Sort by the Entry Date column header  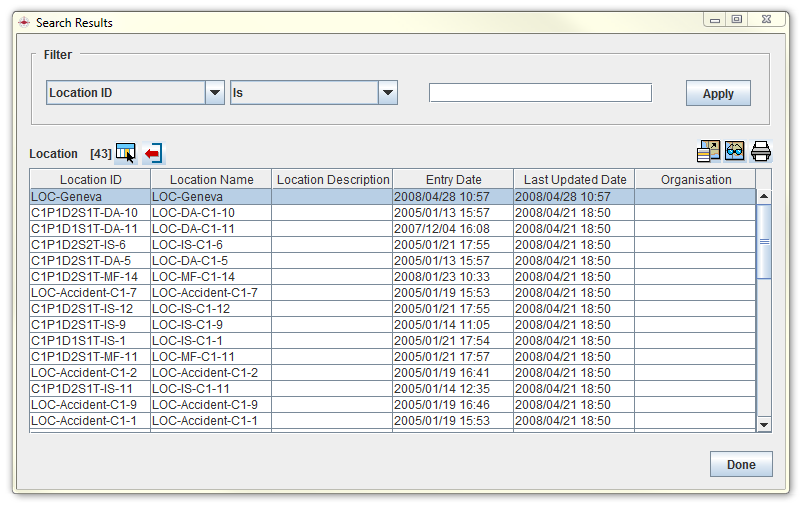[x=453, y=180]
